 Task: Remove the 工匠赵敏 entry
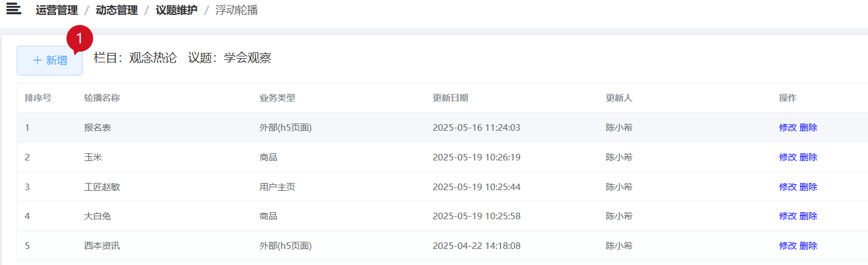pyautogui.click(x=809, y=187)
